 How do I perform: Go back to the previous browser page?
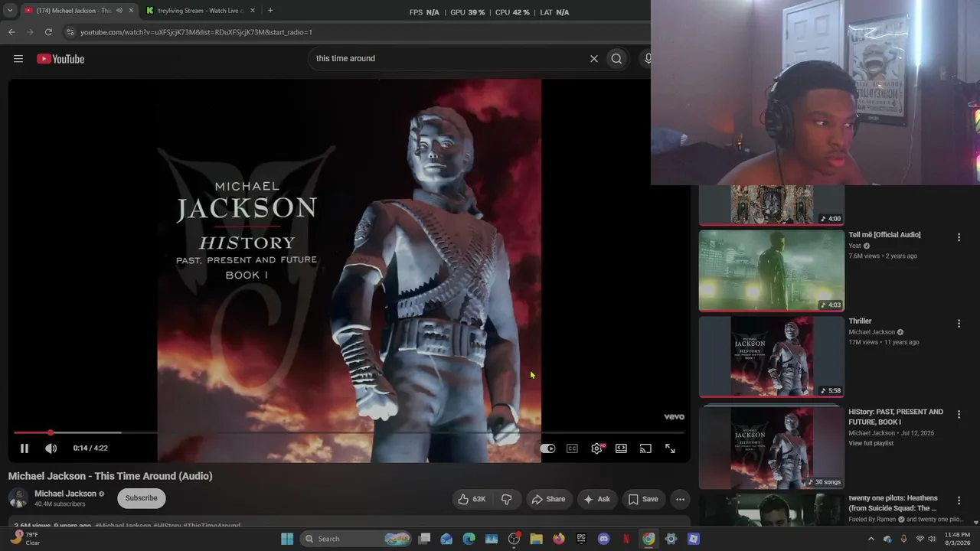point(11,32)
